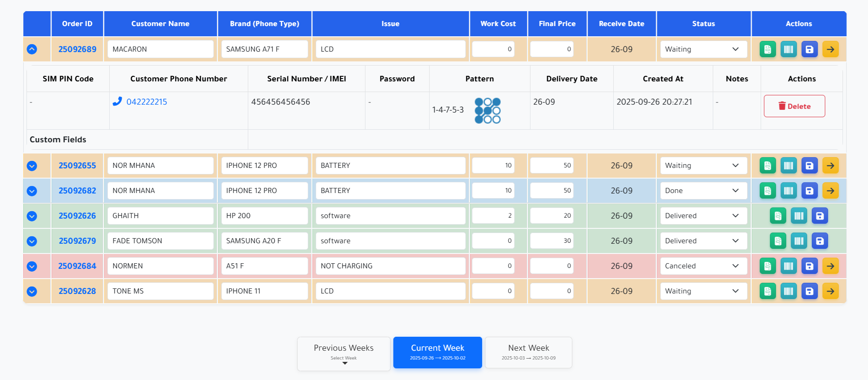The width and height of the screenshot is (868, 380).
Task: Click the NOT CHARGING issue field
Action: pos(390,266)
